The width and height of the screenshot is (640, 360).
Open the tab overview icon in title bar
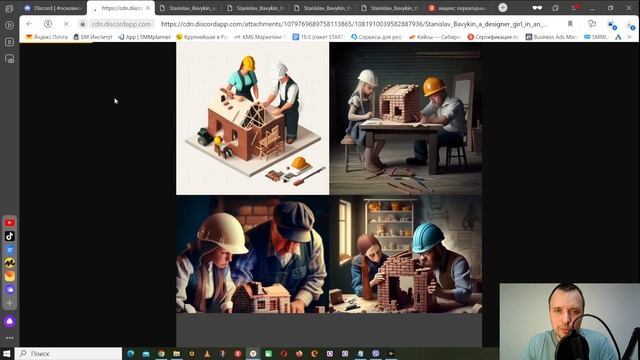tap(556, 8)
